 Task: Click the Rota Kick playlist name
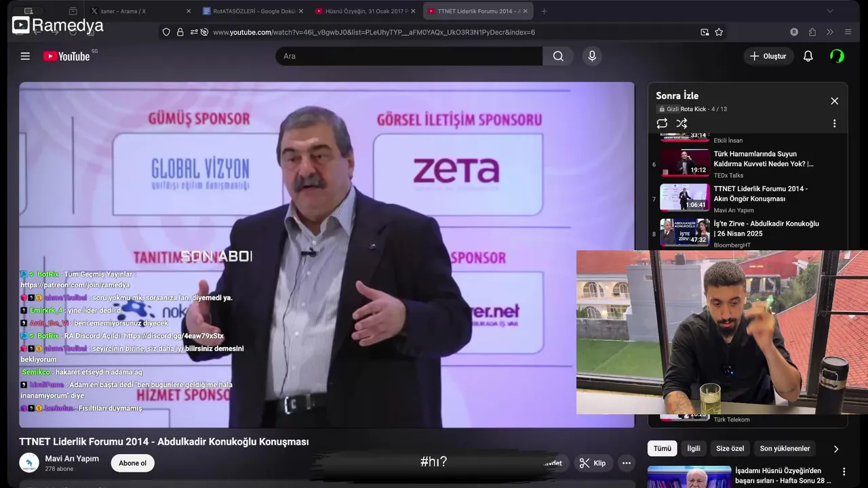(x=693, y=109)
